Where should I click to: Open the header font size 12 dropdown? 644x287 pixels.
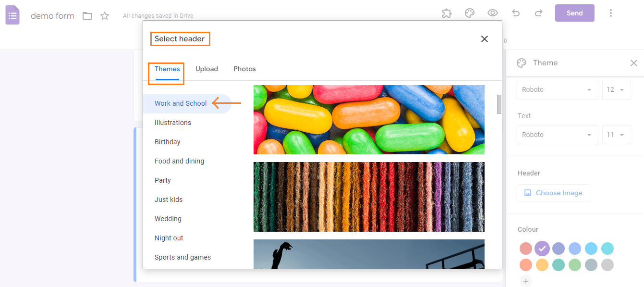point(616,89)
